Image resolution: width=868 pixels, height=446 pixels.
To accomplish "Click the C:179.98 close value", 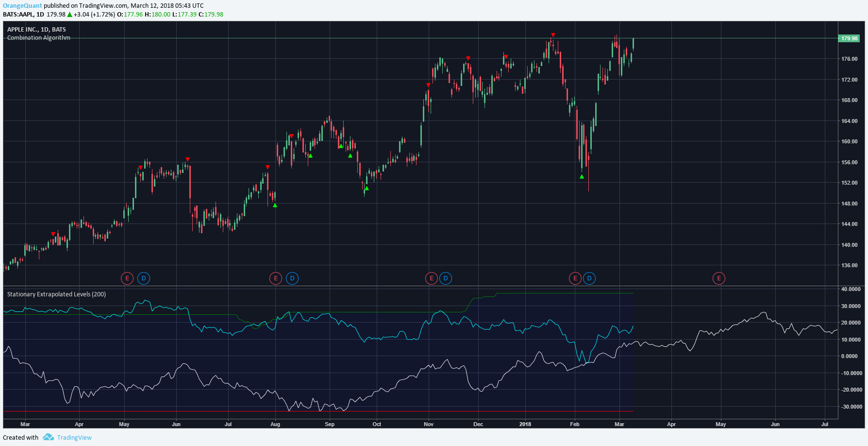I will tap(211, 15).
